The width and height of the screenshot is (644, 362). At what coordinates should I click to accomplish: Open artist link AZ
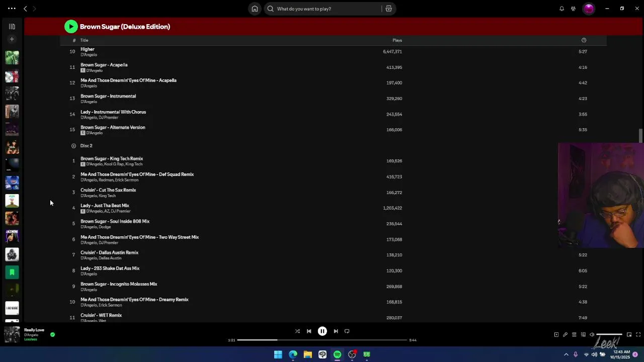(x=107, y=211)
